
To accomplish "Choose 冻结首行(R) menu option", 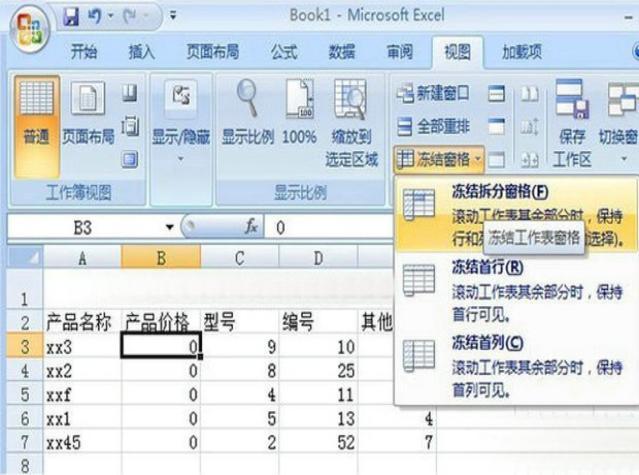I will pyautogui.click(x=516, y=290).
